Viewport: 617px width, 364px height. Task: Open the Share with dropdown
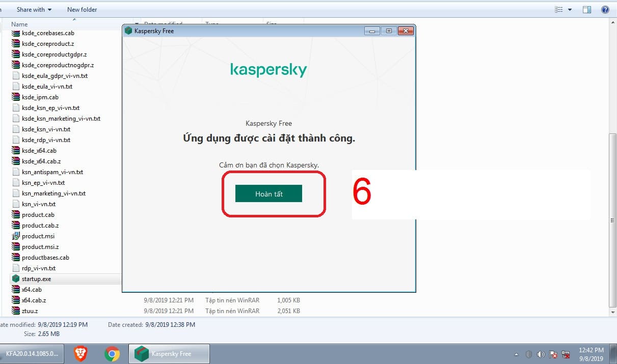coord(34,10)
